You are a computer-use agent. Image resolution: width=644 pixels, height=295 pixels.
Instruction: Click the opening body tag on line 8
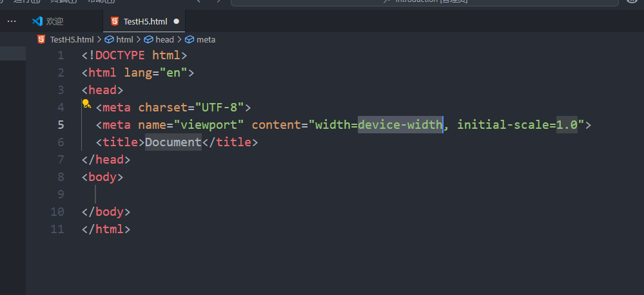click(x=102, y=177)
